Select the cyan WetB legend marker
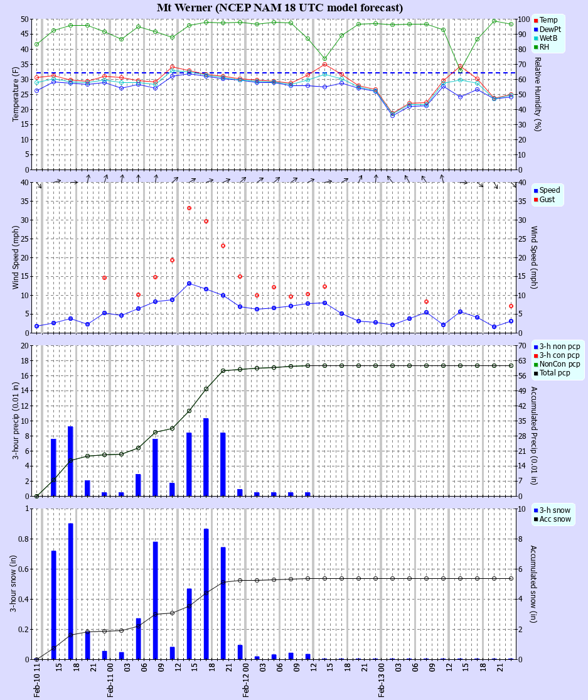The height and width of the screenshot is (700, 588). point(535,38)
